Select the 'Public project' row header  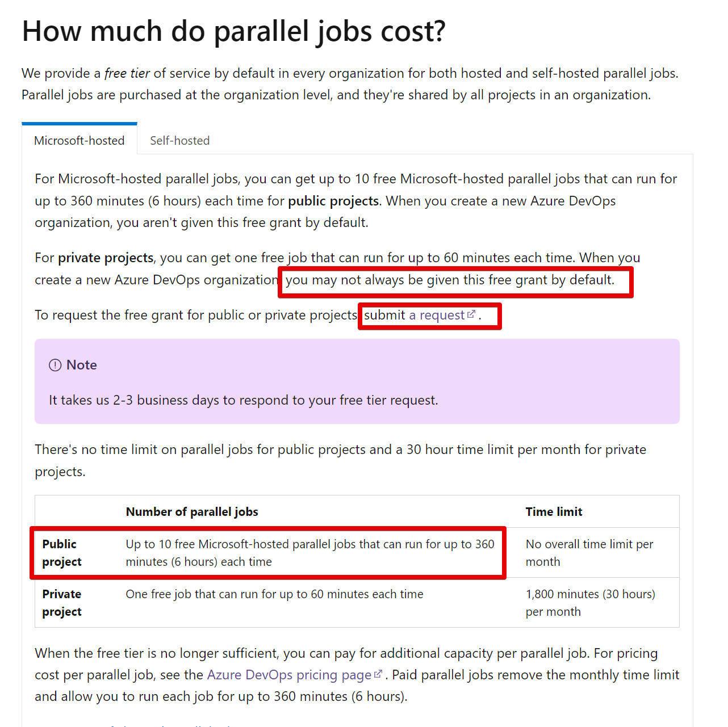[62, 553]
